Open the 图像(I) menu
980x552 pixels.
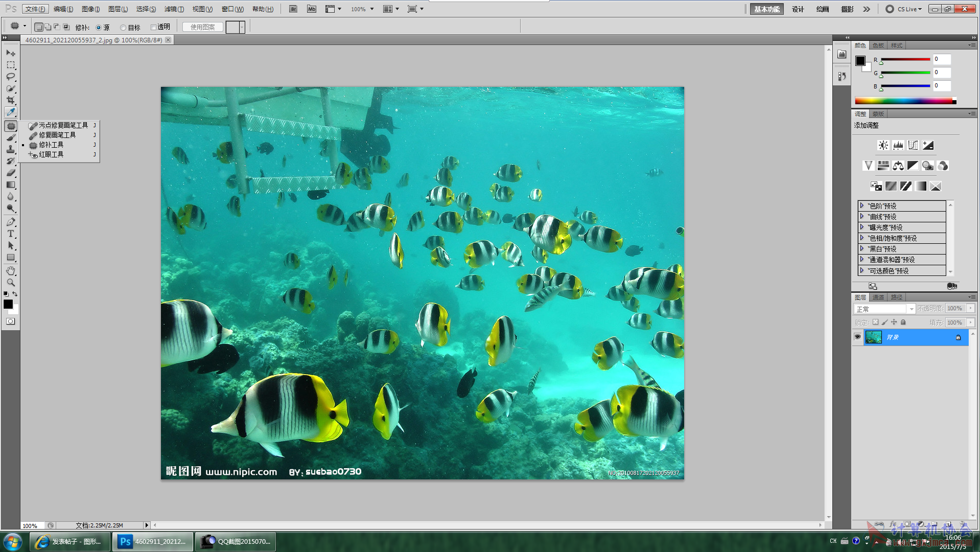click(x=90, y=9)
